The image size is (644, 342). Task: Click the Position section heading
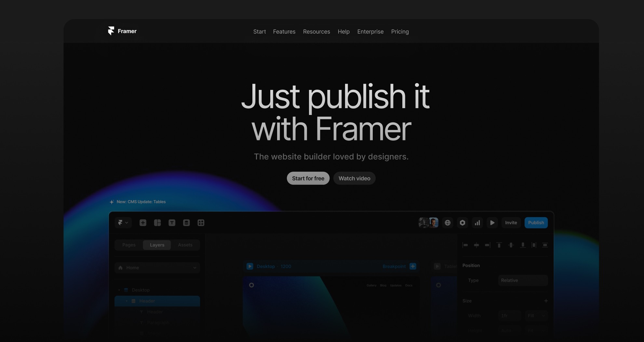click(471, 265)
